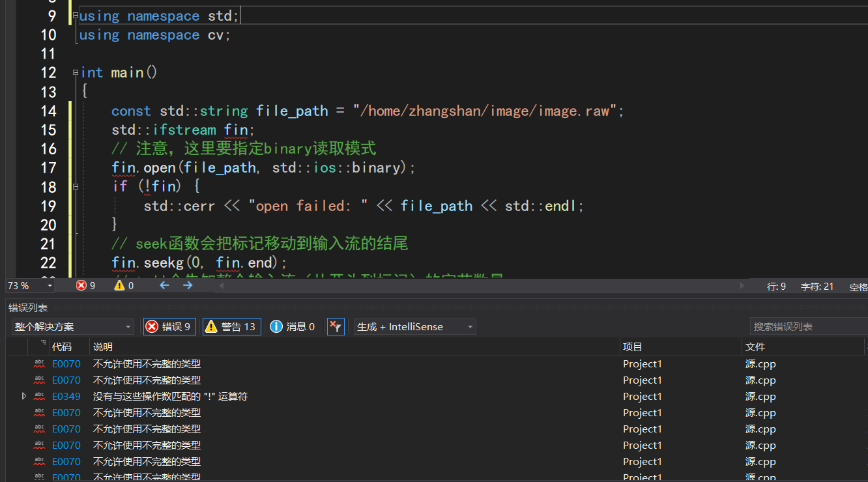Click the red error count indicator showing 9
Viewport: 868px width, 482px height.
tap(86, 286)
